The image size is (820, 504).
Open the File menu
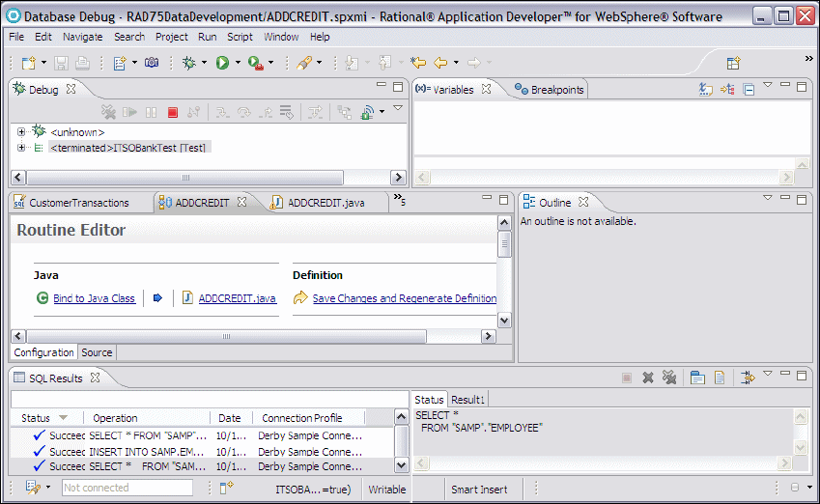coord(16,37)
